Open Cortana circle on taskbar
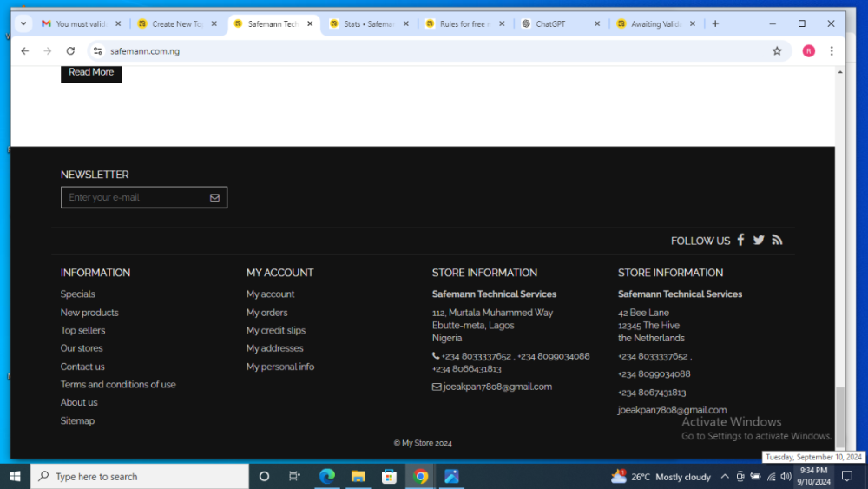The image size is (868, 489). (264, 476)
